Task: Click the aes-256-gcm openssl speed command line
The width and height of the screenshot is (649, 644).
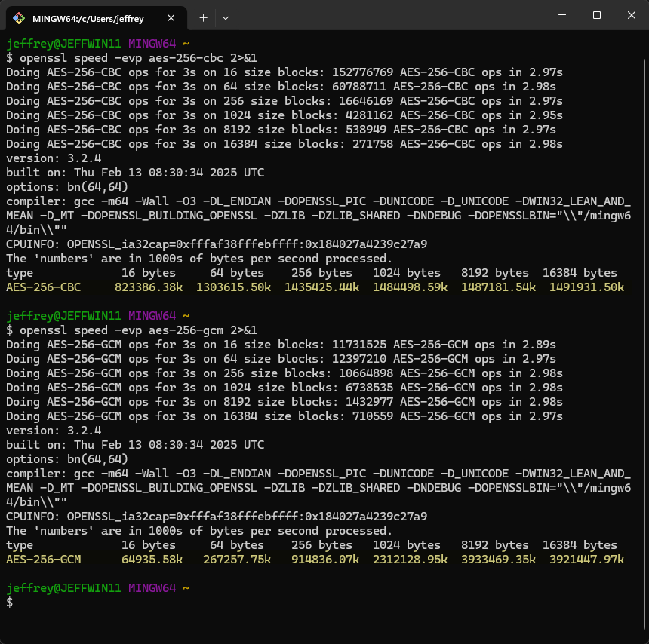Action: [x=131, y=330]
